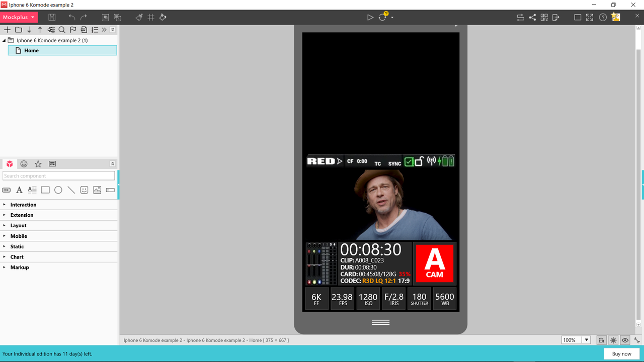The image size is (644, 362).
Task: Click the Buy now button
Action: pos(621,354)
